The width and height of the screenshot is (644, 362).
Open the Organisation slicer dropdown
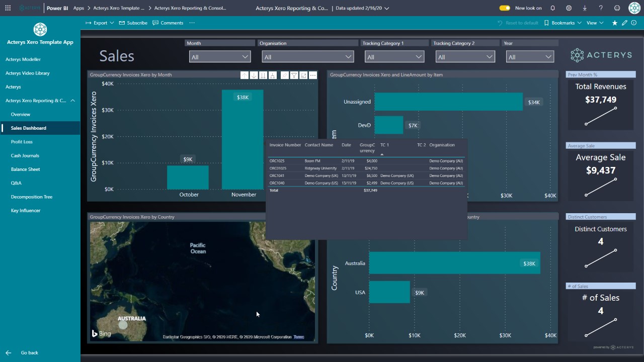pos(307,57)
